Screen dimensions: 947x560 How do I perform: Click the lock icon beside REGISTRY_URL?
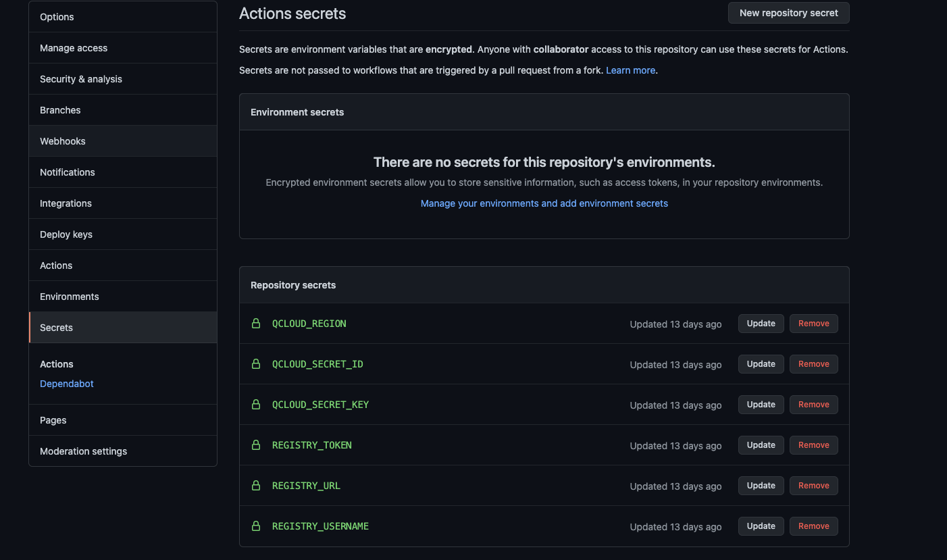pyautogui.click(x=256, y=486)
